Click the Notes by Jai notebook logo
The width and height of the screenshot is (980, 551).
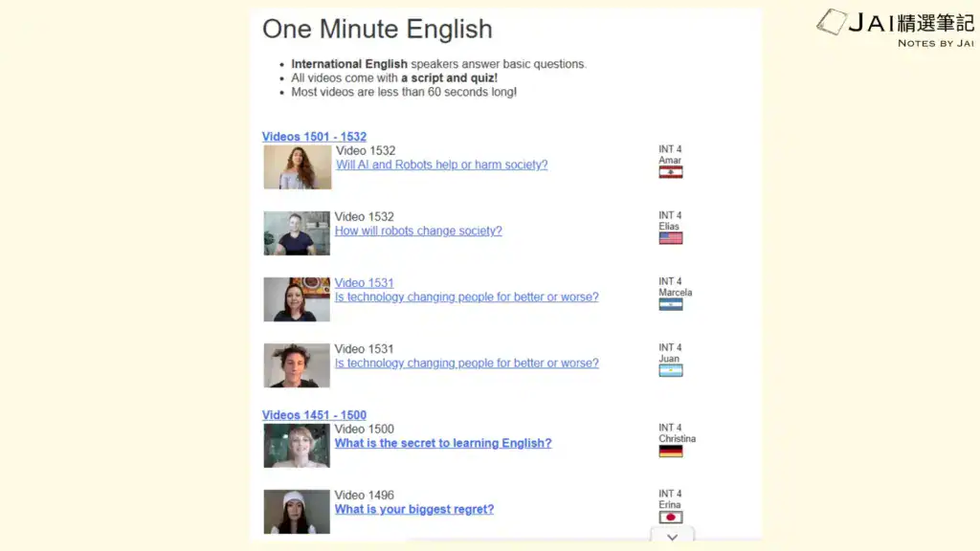click(x=832, y=23)
